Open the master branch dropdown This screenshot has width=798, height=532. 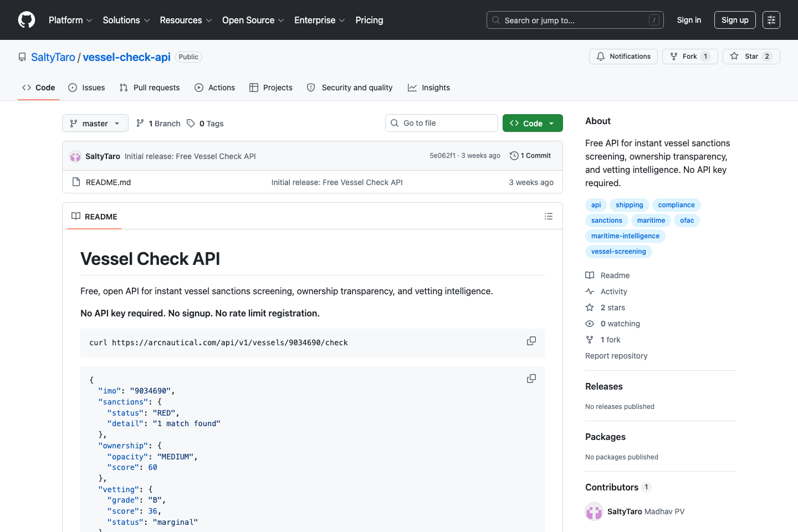(95, 123)
